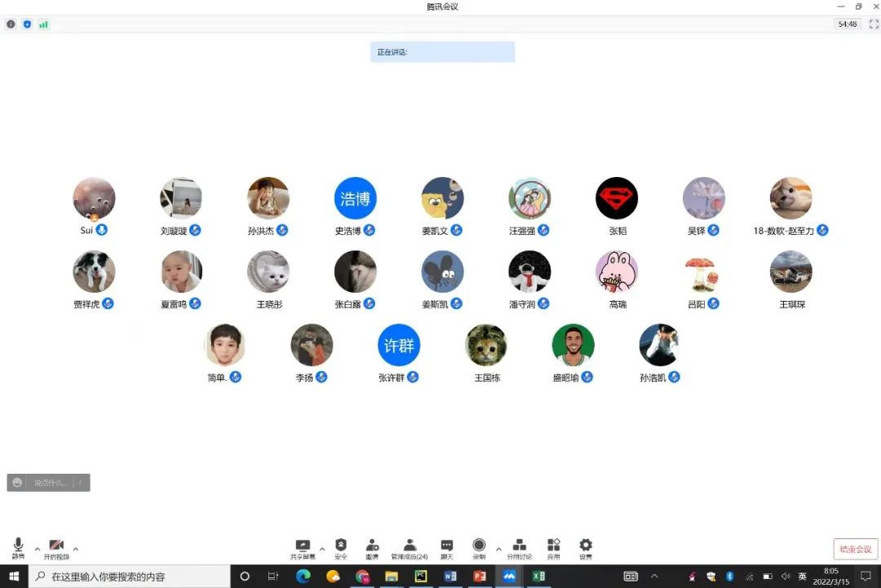Toggle camera on with 开启视频
The width and height of the screenshot is (881, 588).
coord(56,546)
